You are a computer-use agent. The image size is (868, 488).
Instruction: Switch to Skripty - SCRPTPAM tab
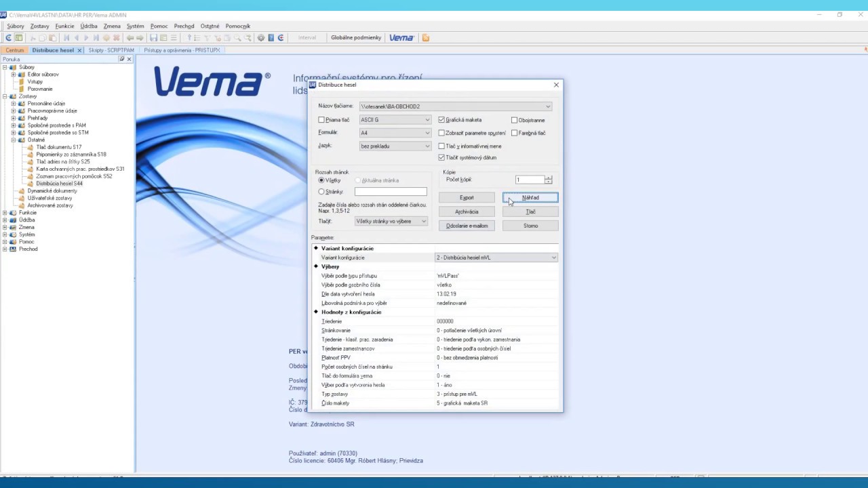(x=111, y=50)
